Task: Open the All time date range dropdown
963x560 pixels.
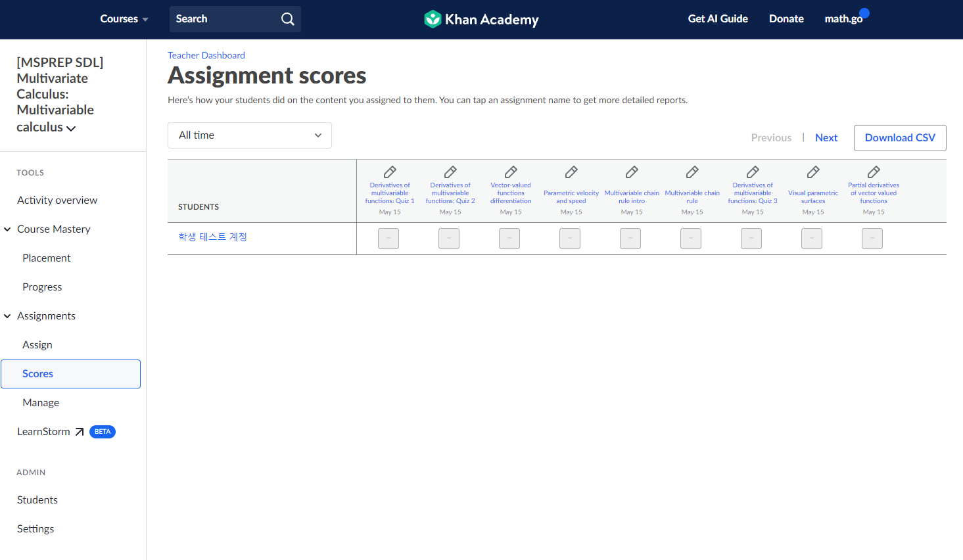Action: (x=250, y=135)
